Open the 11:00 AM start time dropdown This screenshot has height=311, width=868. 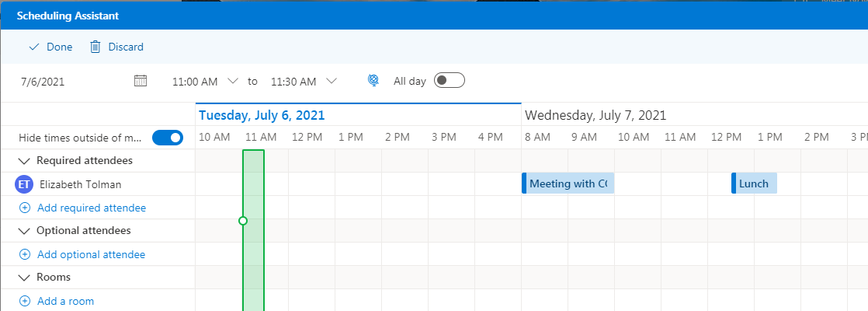pyautogui.click(x=233, y=81)
